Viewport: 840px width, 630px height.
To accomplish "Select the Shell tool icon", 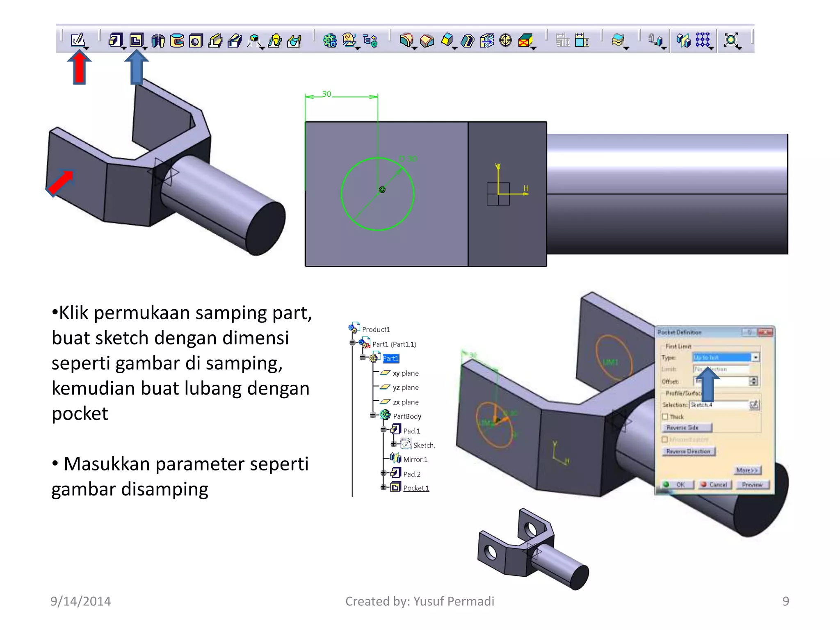I will tap(467, 41).
